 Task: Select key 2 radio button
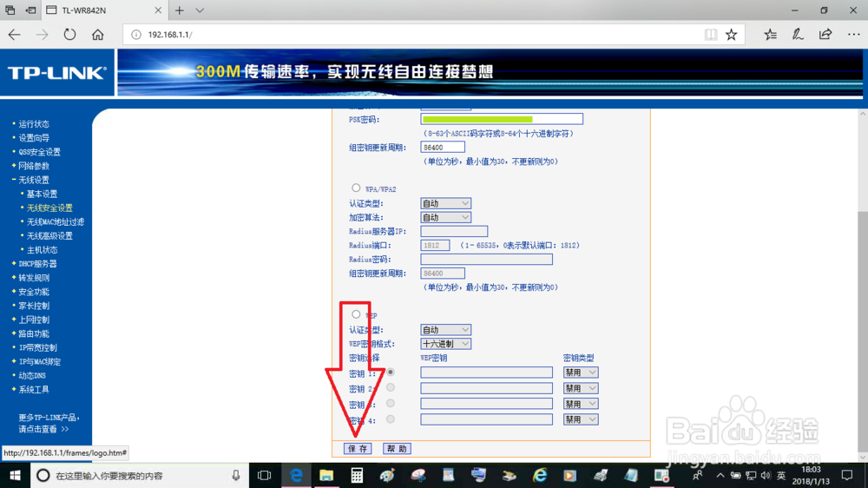click(391, 387)
